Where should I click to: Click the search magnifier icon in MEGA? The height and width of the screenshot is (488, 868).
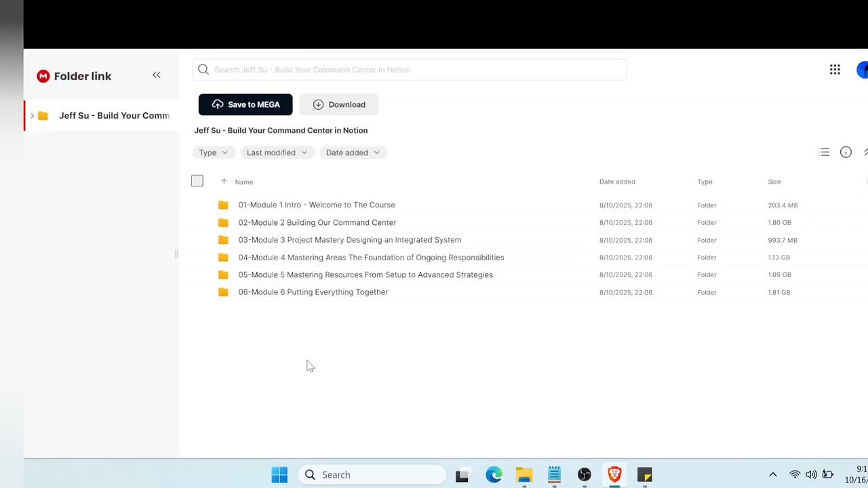pos(203,70)
